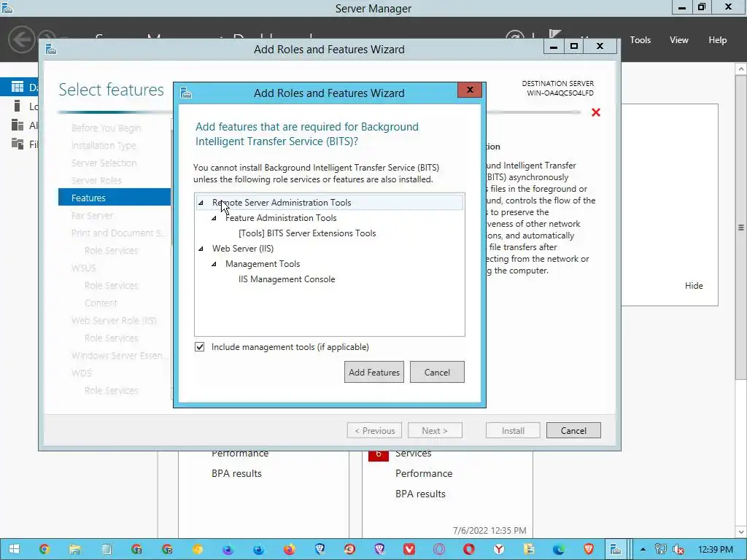The height and width of the screenshot is (560, 747).
Task: Click scrollbar down arrow in Server Manager
Action: (741, 532)
